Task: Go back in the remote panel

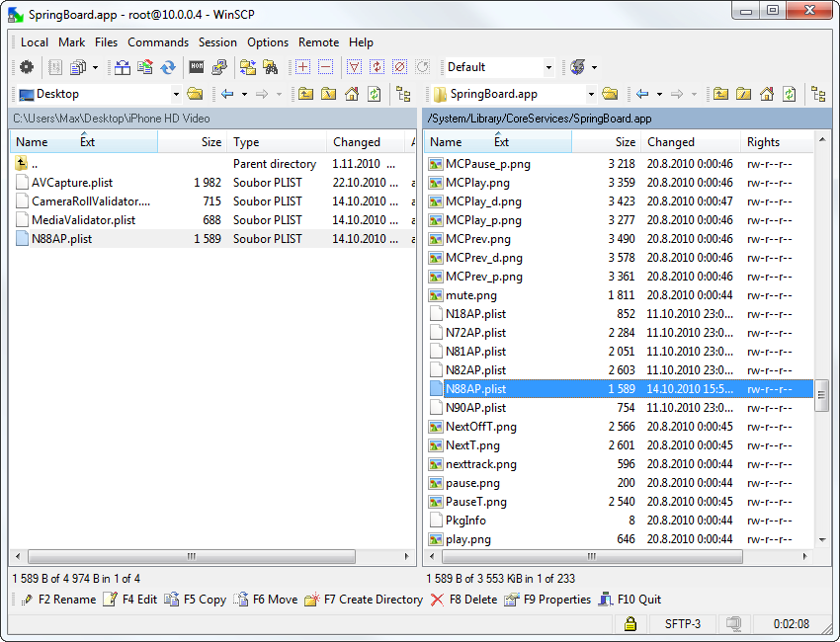Action: point(642,94)
